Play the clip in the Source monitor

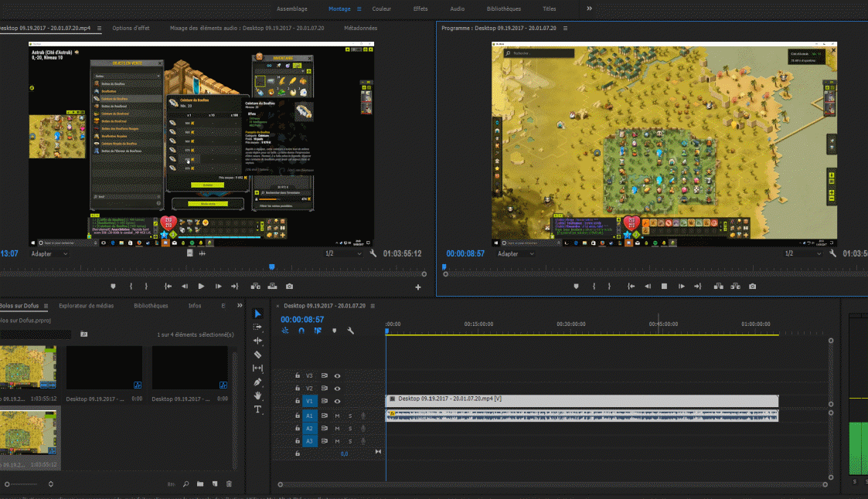[201, 286]
